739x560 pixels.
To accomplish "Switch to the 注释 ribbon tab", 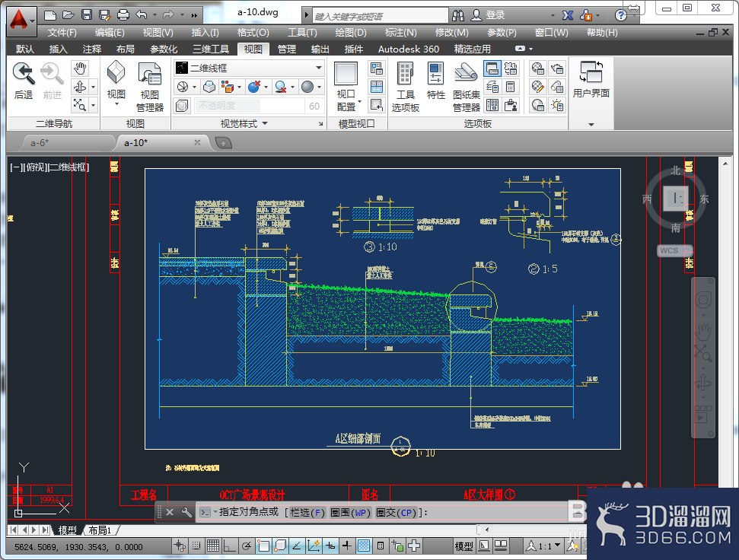I will (x=92, y=49).
